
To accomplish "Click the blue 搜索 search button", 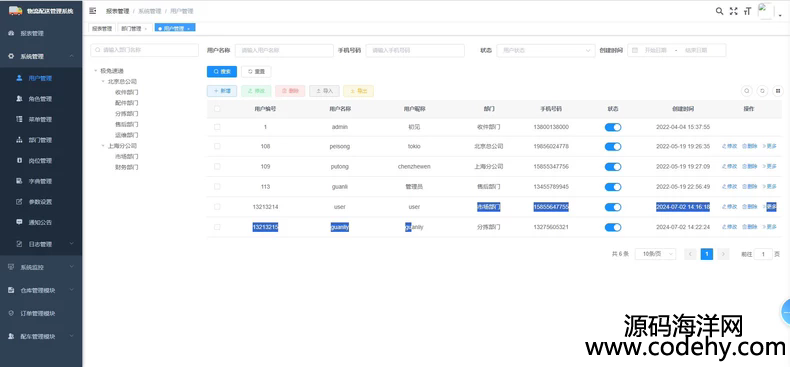I will click(x=222, y=72).
